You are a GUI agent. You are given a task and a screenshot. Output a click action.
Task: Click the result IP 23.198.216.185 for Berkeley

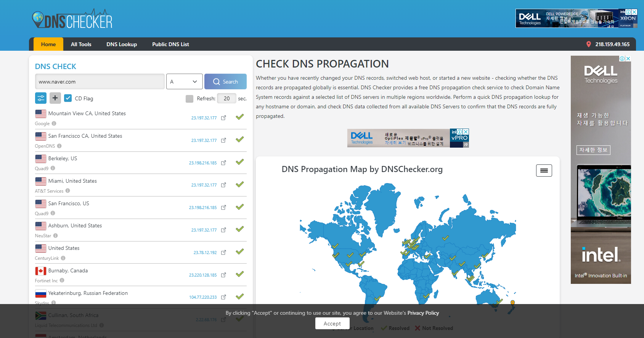(x=203, y=163)
